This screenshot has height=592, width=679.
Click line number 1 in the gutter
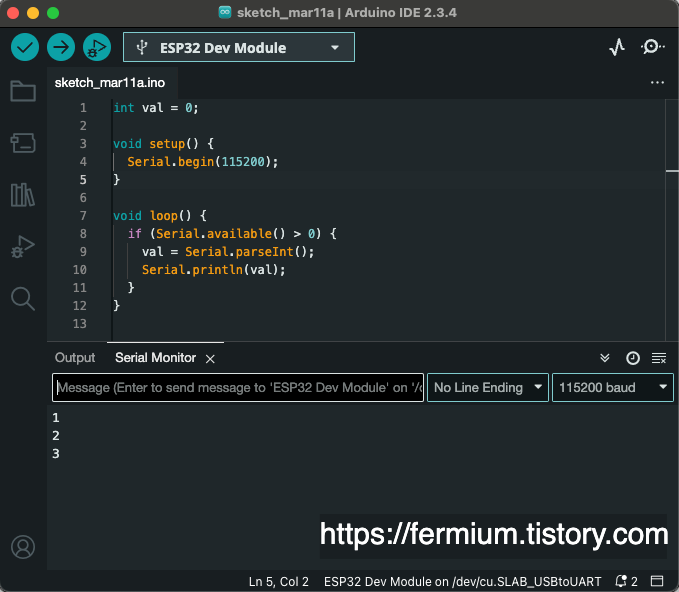point(83,108)
